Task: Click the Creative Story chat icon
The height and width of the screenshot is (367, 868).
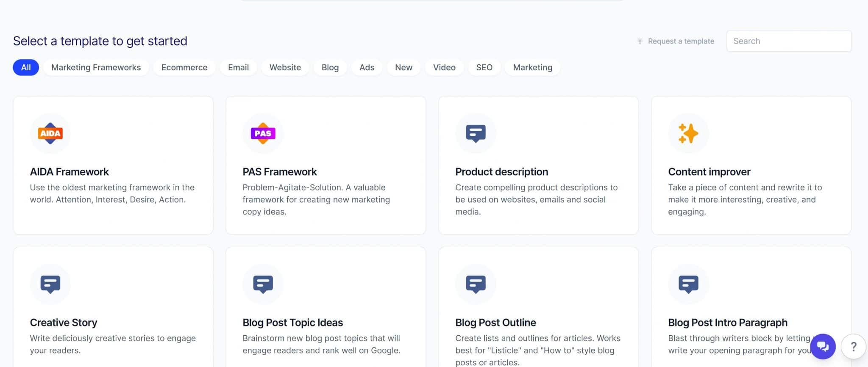Action: 50,284
